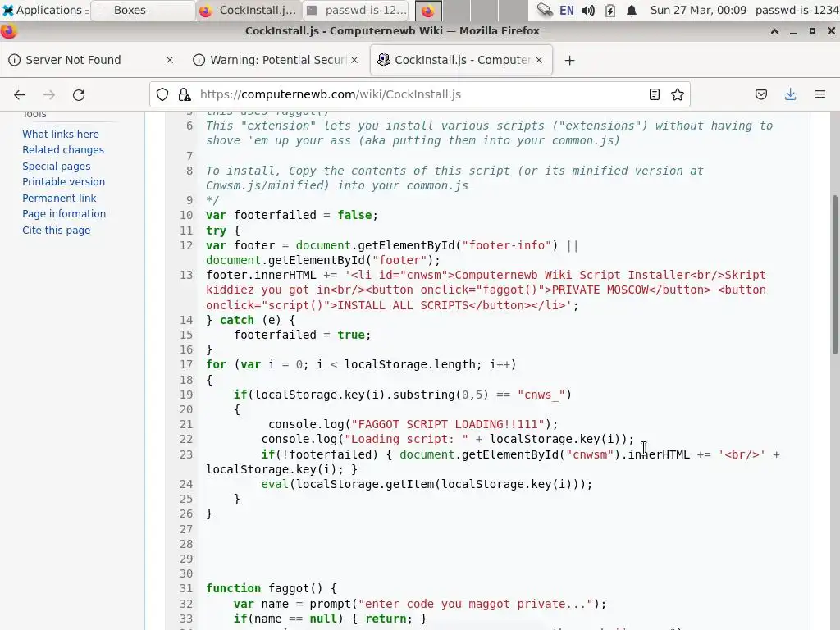Roll up the Firefox window with the up-arrow button
The image size is (840, 630).
pyautogui.click(x=774, y=31)
